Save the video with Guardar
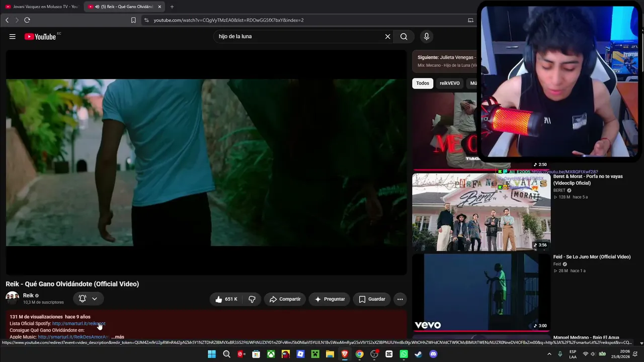This screenshot has height=362, width=644. coord(372,299)
